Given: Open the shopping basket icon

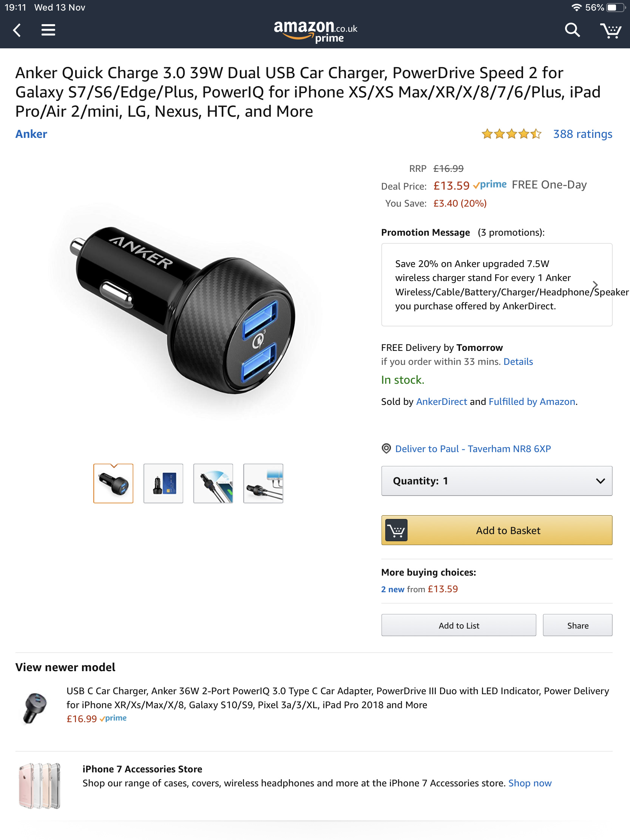Looking at the screenshot, I should [610, 30].
